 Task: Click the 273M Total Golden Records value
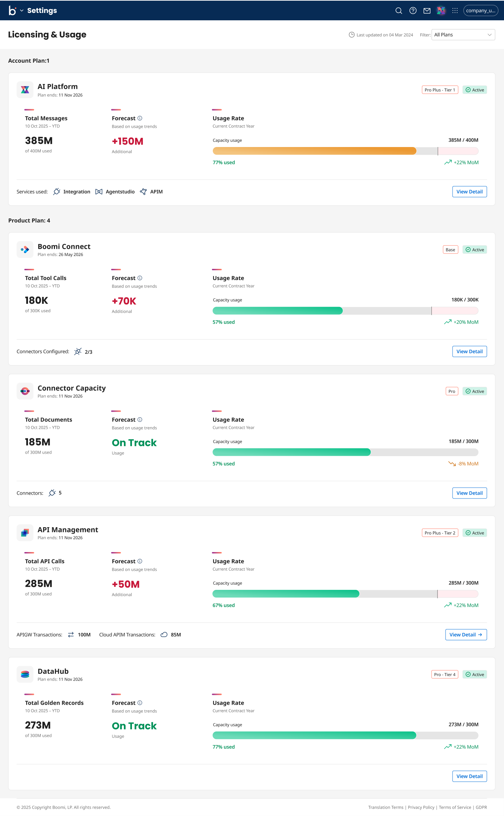(38, 725)
